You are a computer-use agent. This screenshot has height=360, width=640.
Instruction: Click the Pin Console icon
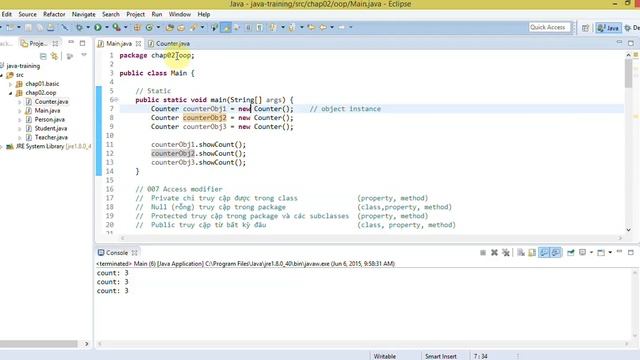571,253
